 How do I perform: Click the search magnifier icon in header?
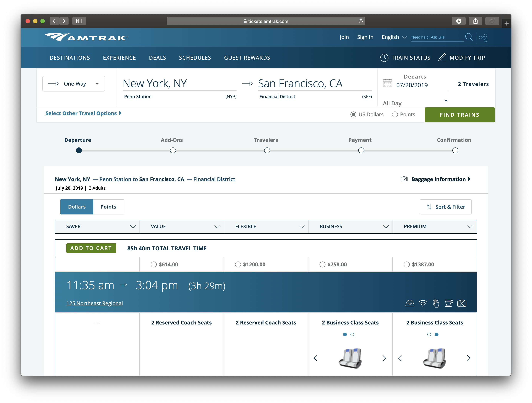469,37
